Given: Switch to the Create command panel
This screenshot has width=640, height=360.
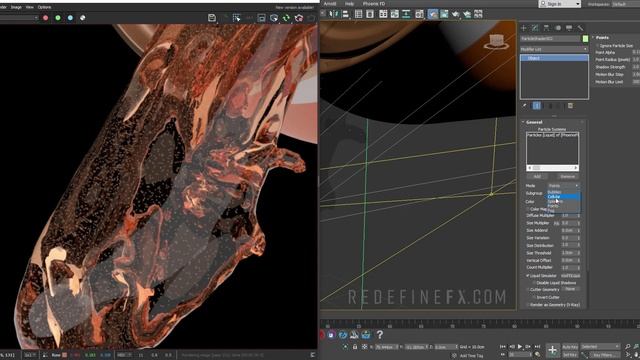Looking at the screenshot, I should click(x=524, y=28).
